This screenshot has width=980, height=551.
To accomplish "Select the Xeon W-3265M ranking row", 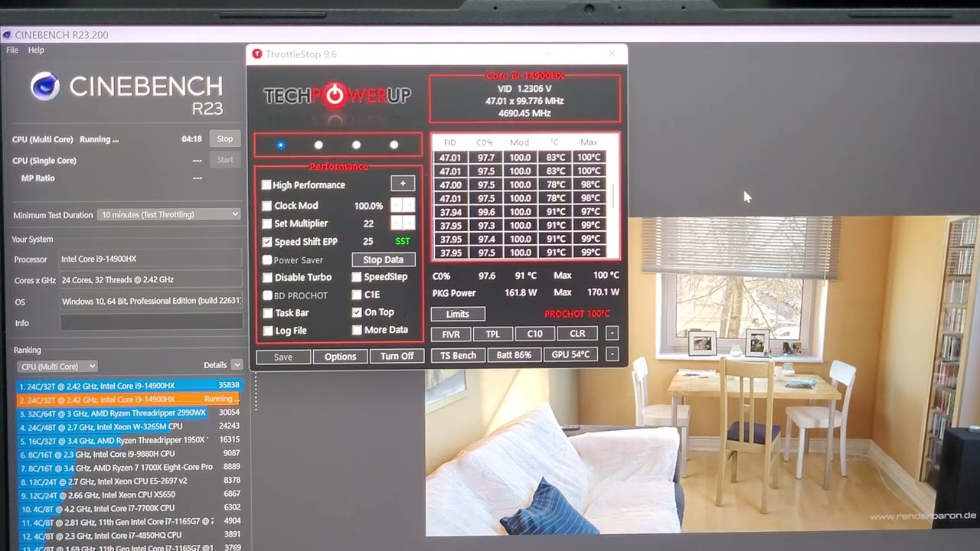I will [x=129, y=426].
